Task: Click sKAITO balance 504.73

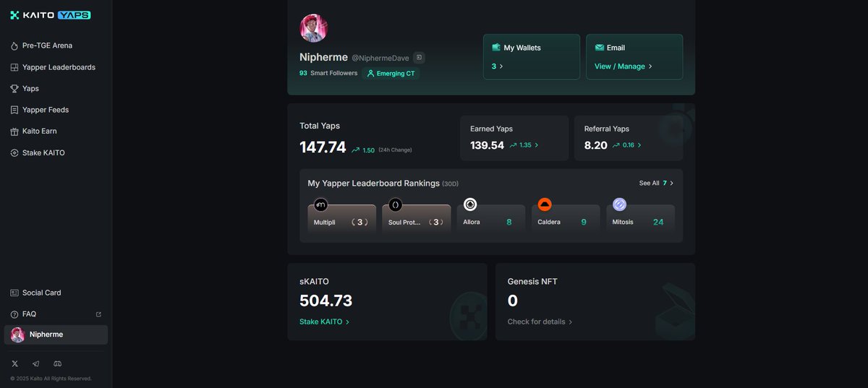Action: tap(325, 301)
